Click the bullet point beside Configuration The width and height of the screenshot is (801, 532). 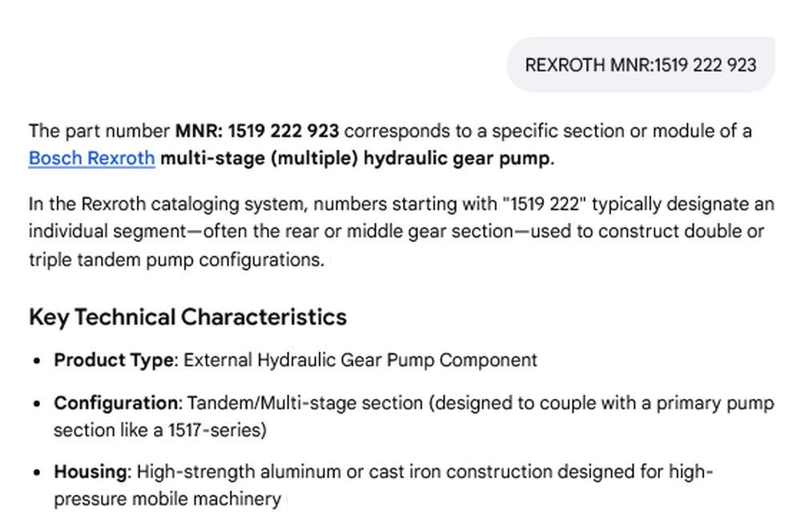point(36,404)
